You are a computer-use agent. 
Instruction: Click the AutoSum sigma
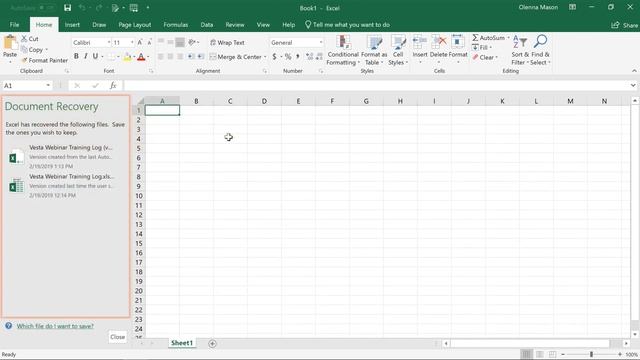coord(476,38)
